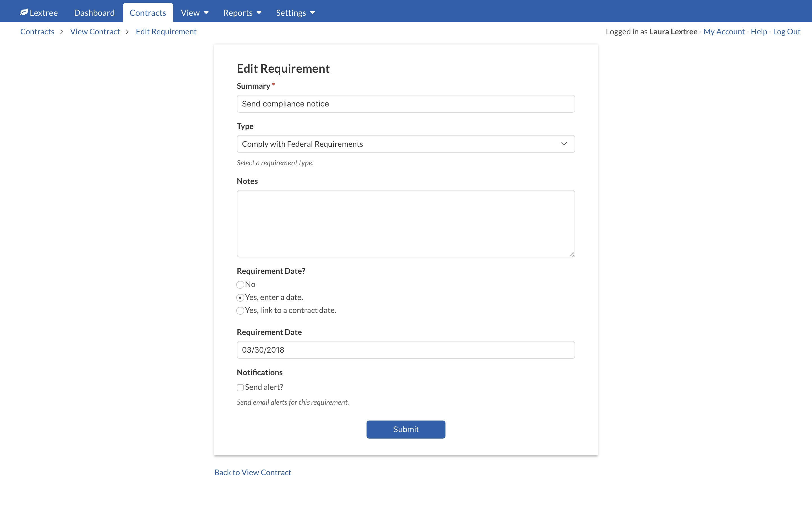Select Yes link to contract date
Image resolution: width=812 pixels, height=507 pixels.
(240, 310)
